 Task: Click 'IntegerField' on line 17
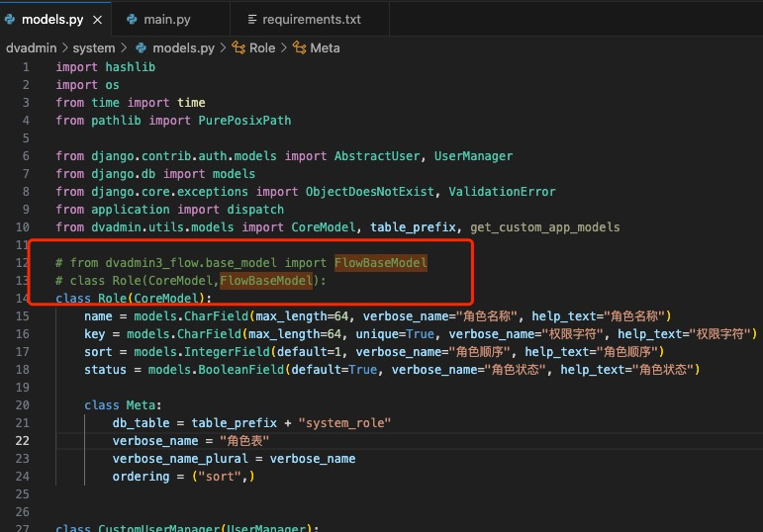tap(227, 352)
